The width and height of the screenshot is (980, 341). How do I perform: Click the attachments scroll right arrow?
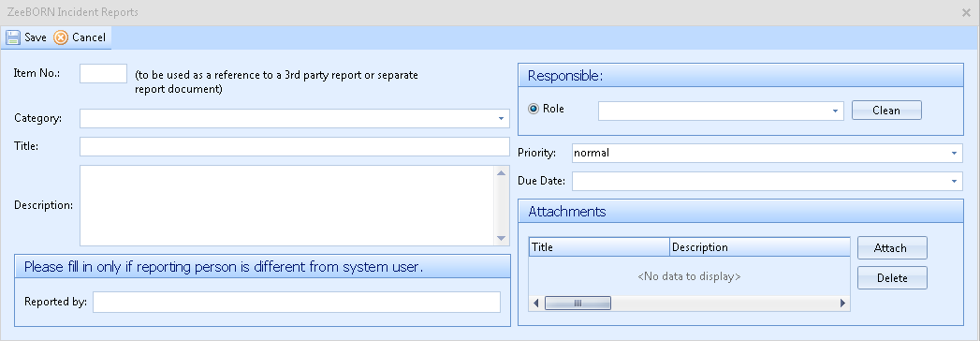842,303
